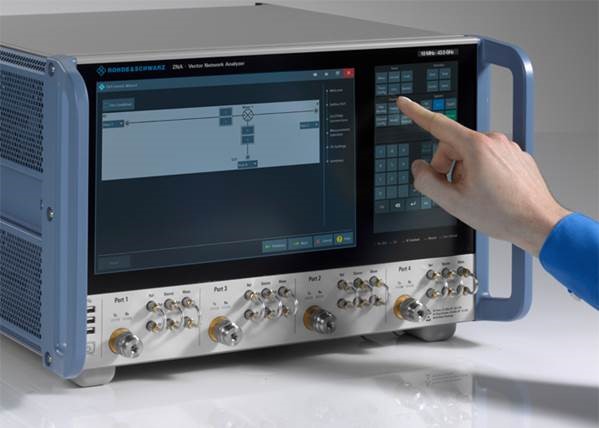Open the bottom LO port dropdown
Viewport: 599px width, 428px height.
click(248, 164)
